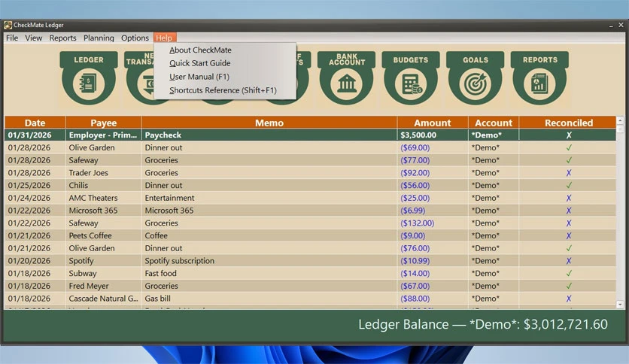Open the Reports toolbar icon
Image resolution: width=629 pixels, height=364 pixels.
click(539, 78)
